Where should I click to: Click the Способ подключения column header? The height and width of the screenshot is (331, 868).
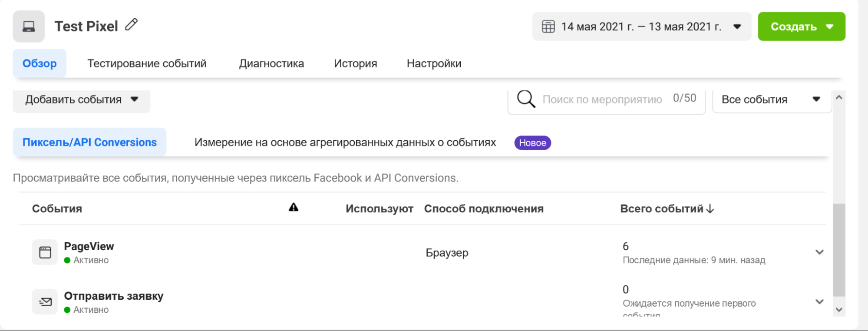click(x=484, y=209)
